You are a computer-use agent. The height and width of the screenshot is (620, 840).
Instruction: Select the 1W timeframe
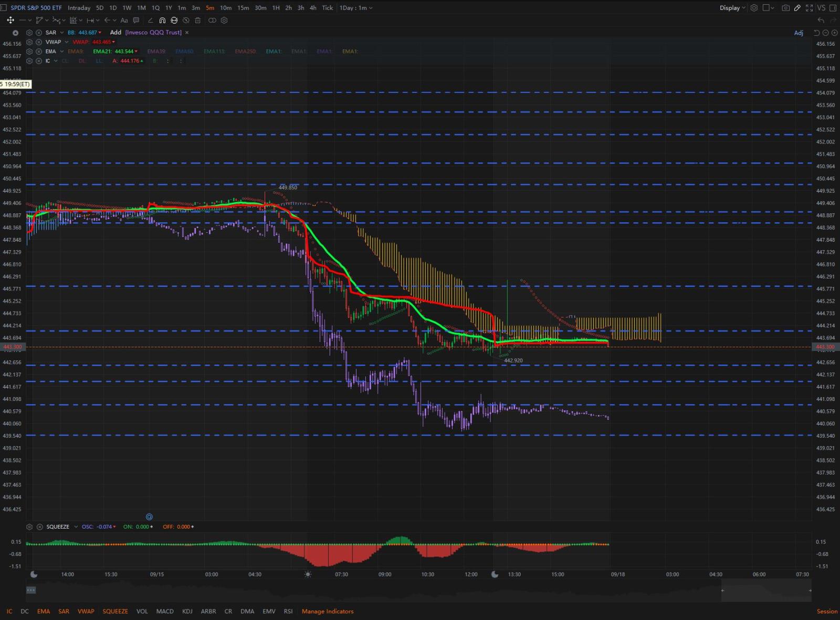(127, 8)
